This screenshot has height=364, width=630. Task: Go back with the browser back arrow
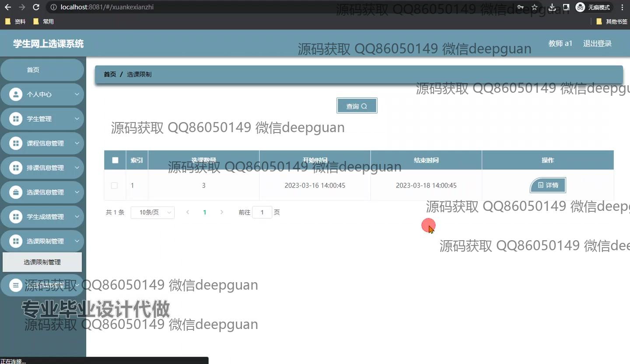click(8, 7)
